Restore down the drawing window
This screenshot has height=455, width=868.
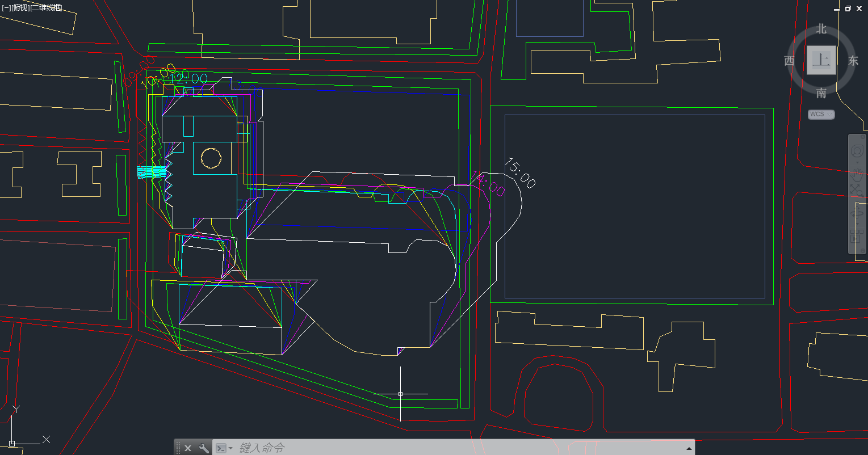pos(848,9)
